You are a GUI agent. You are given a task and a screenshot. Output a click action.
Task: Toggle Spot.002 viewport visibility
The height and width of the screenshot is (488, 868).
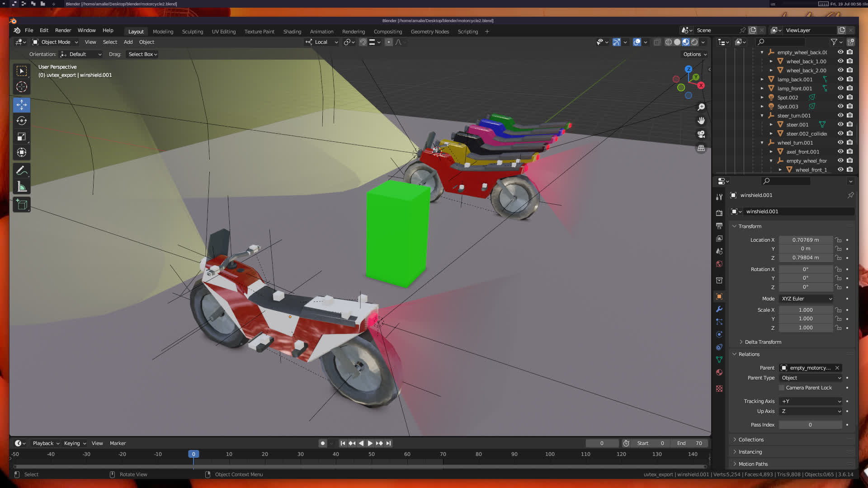[840, 97]
